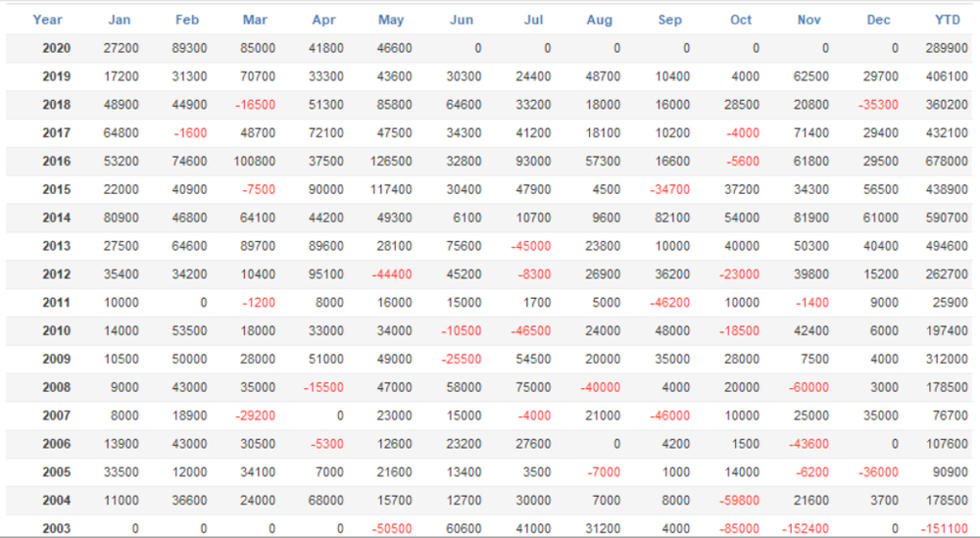Select the 2007 row label
980x538 pixels.
(56, 416)
